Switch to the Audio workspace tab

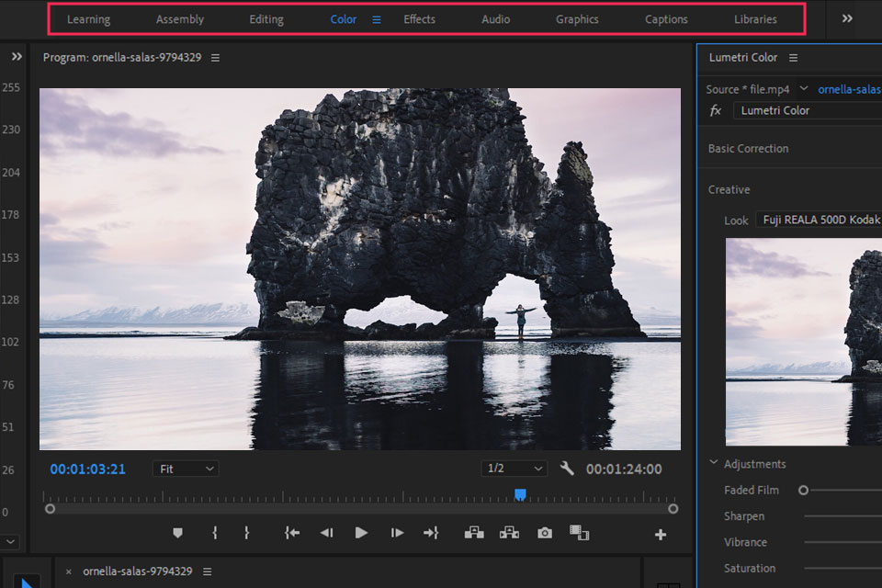[x=496, y=19]
